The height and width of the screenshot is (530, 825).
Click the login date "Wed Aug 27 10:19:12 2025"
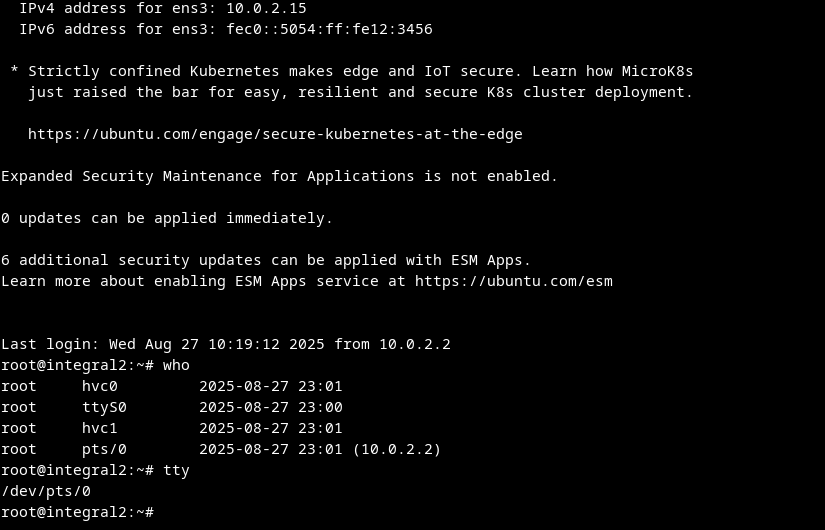(226, 344)
